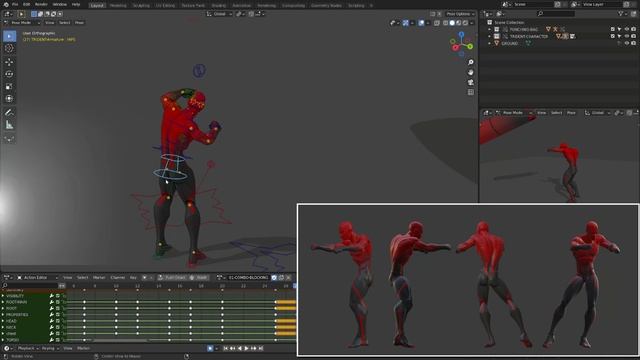Toggle eye visibility for GROUND object
The height and width of the screenshot is (360, 640).
click(x=627, y=43)
